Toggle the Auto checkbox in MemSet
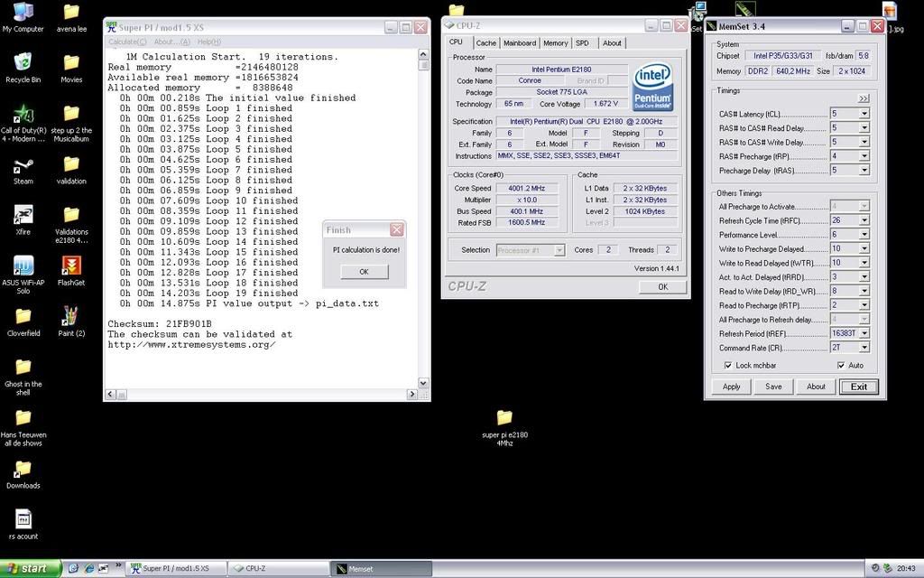Screen dimensions: 924x578 click(841, 366)
